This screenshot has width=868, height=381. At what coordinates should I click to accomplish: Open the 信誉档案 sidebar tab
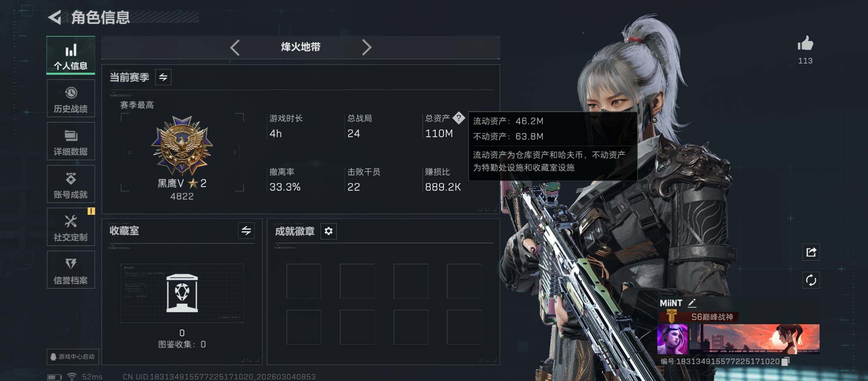71,270
